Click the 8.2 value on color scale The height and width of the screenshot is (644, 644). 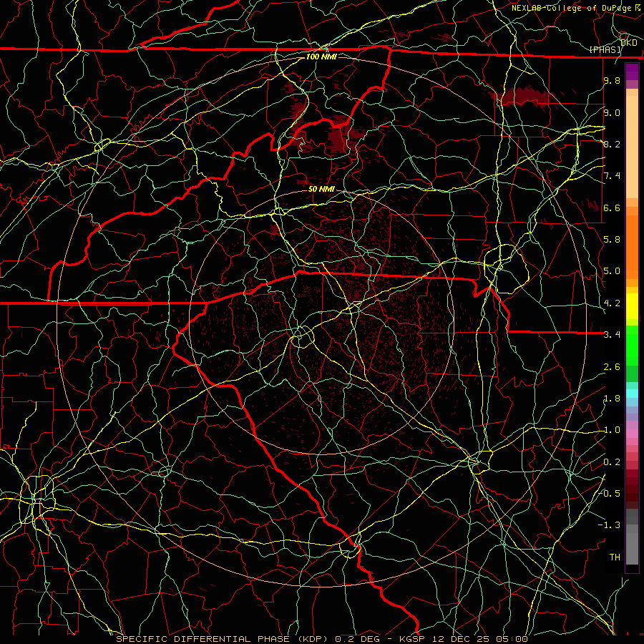(612, 144)
